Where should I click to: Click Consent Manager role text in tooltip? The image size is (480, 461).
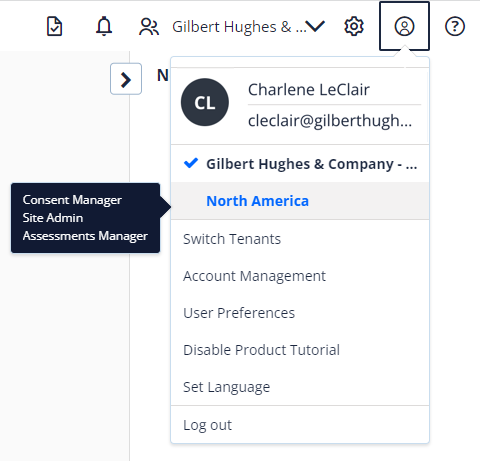pos(72,200)
